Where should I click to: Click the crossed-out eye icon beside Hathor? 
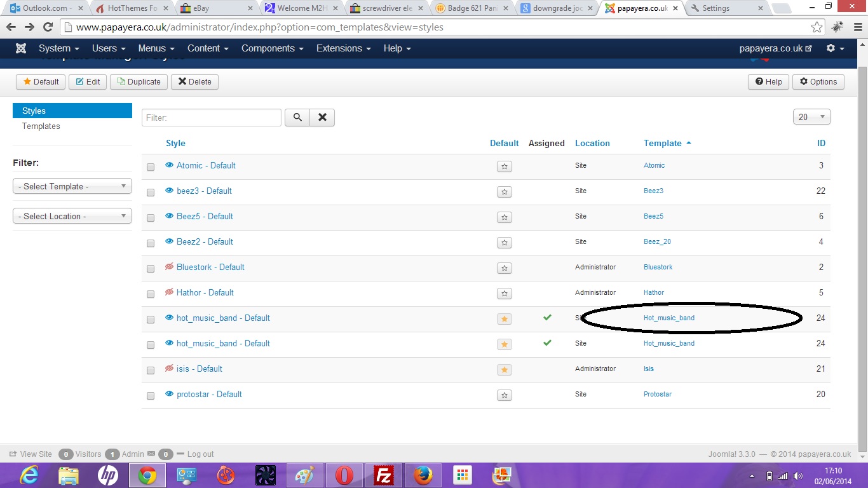point(169,292)
